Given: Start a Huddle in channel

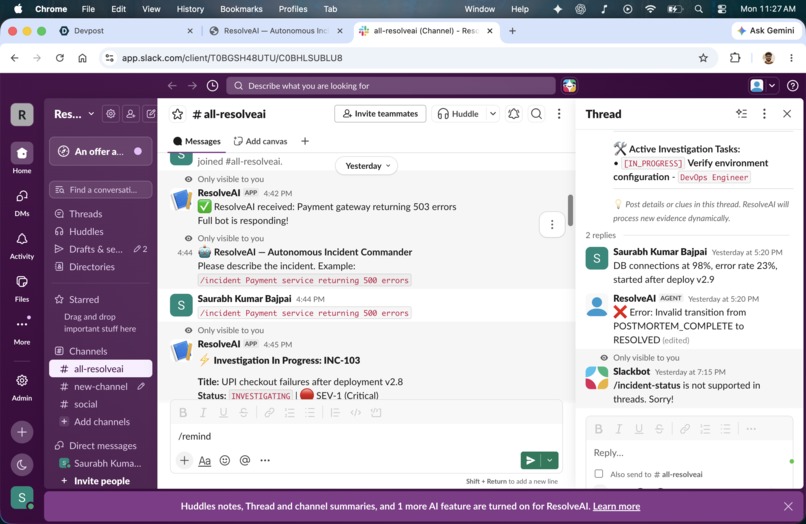Looking at the screenshot, I should point(458,114).
